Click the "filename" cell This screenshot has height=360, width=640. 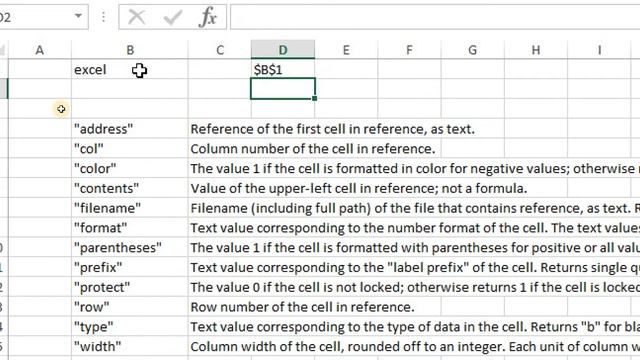(130, 208)
